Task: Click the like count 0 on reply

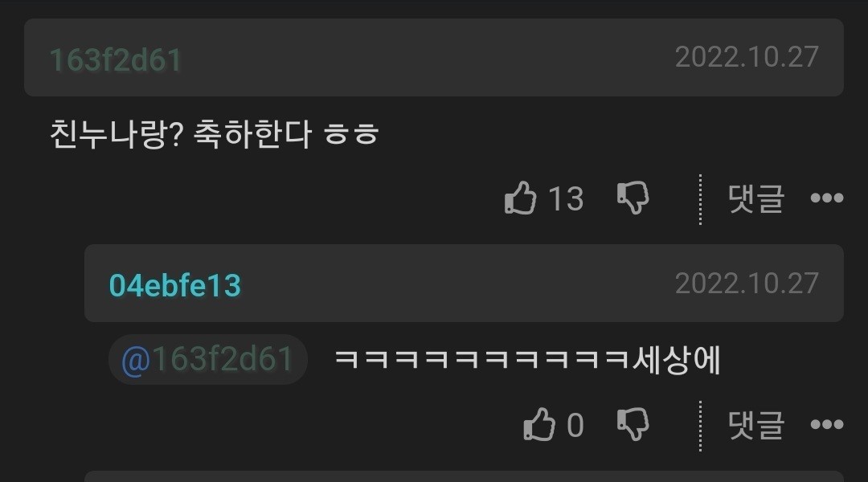Action: pos(575,425)
